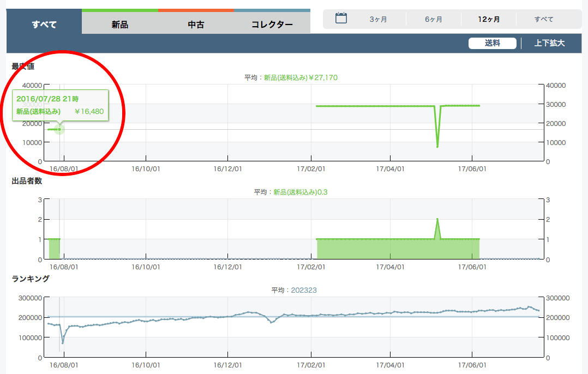This screenshot has width=588, height=374.
Task: Show all-time data with すべて range
Action: point(544,19)
